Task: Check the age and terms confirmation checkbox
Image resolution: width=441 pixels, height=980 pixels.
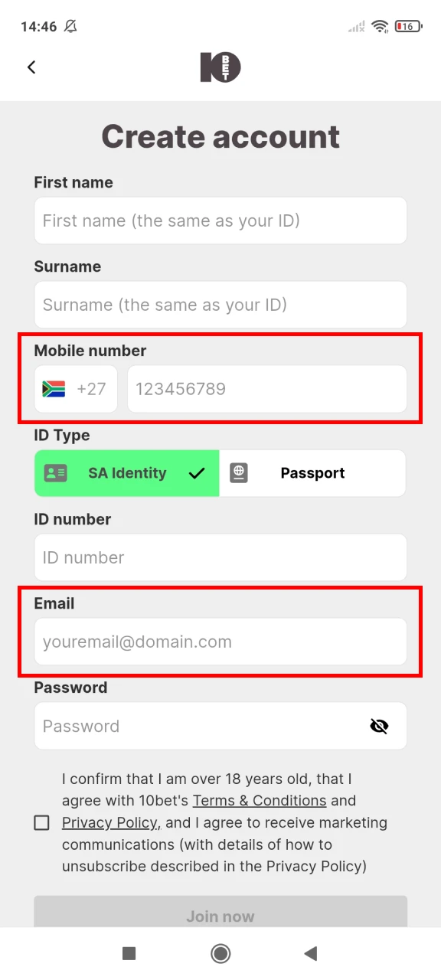Action: pyautogui.click(x=42, y=822)
